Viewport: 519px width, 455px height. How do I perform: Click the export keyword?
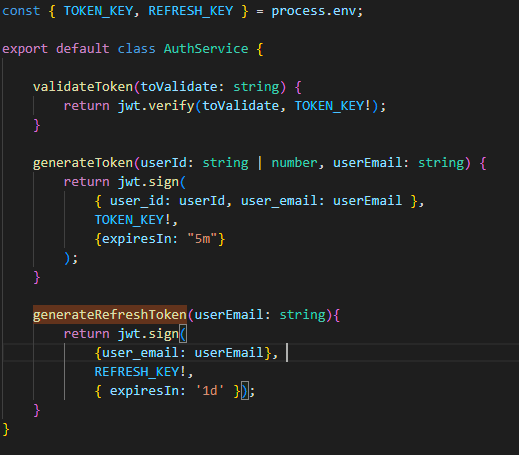click(25, 49)
